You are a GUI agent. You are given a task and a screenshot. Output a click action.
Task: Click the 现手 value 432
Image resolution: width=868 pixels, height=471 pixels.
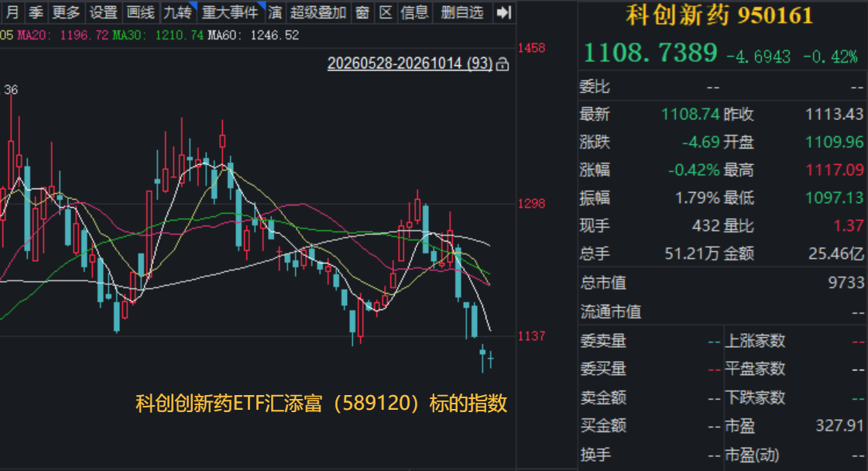point(705,226)
